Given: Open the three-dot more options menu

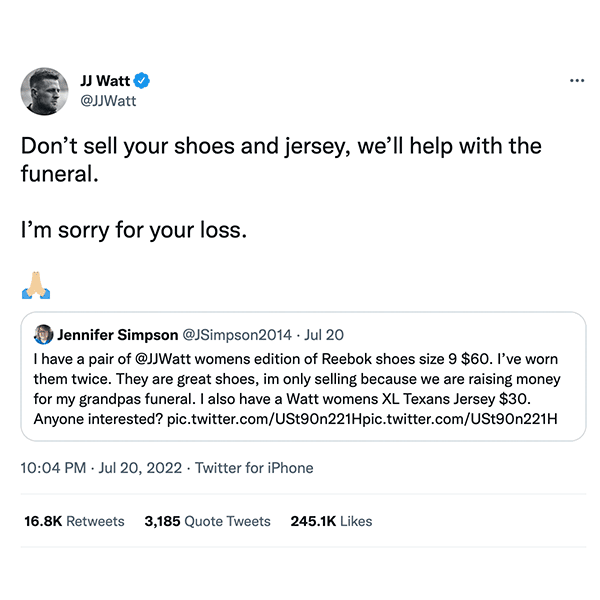Looking at the screenshot, I should click(x=576, y=81).
